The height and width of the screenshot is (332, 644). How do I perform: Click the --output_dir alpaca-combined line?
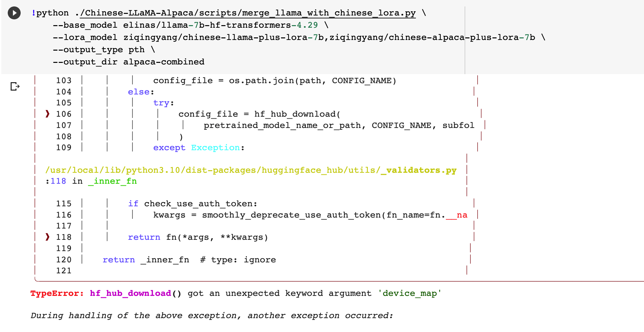tap(128, 62)
